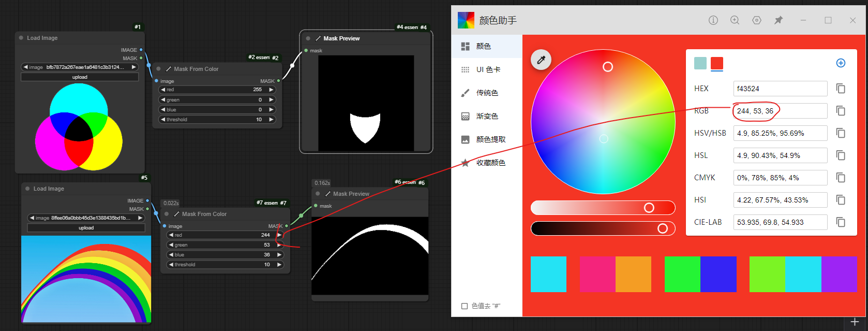Decrease threshold arrow on Mask From Color #7
The image size is (868, 331).
pos(171,265)
